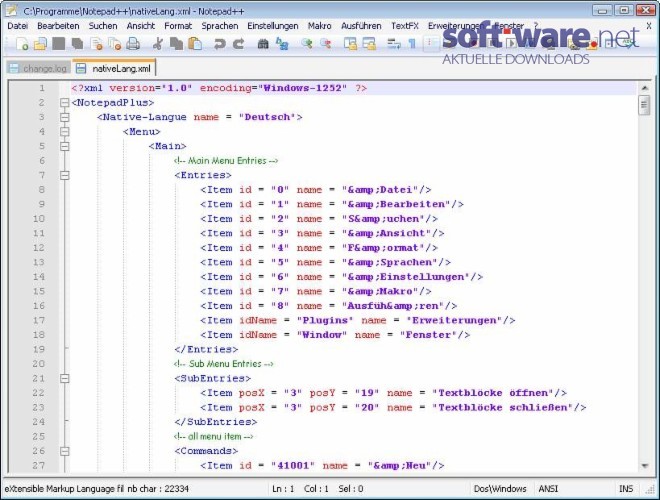This screenshot has height=500, width=660.
Task: Click the 'Windows-1252' encoding value on line 1
Action: (x=303, y=88)
